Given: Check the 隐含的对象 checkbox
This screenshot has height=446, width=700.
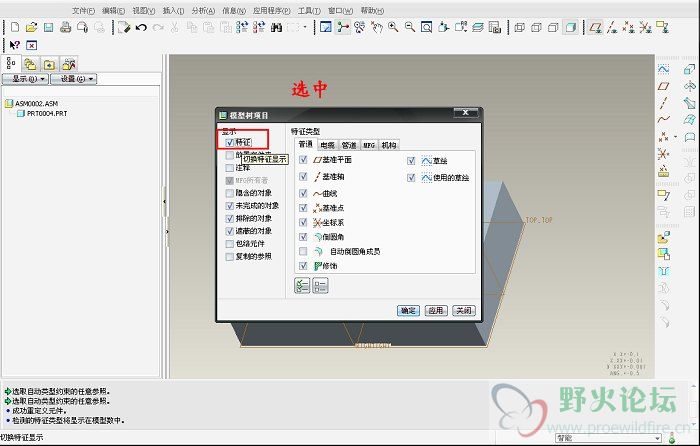Looking at the screenshot, I should (229, 193).
